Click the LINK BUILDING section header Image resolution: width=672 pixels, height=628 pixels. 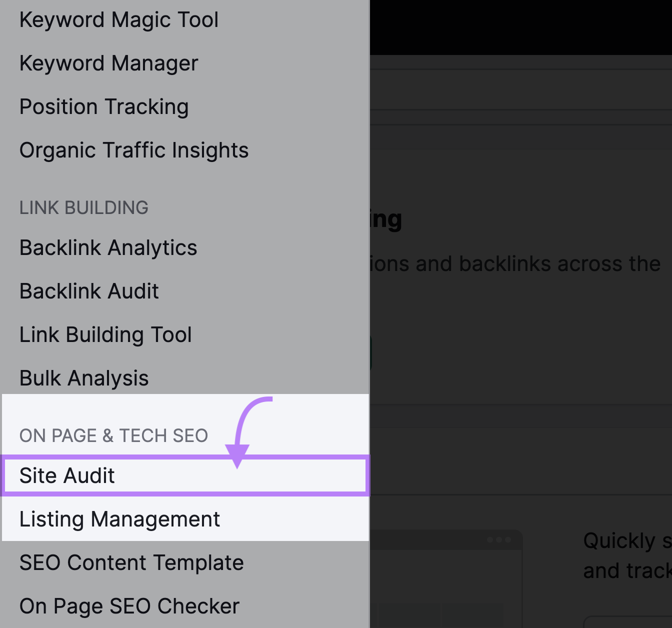pyautogui.click(x=84, y=207)
